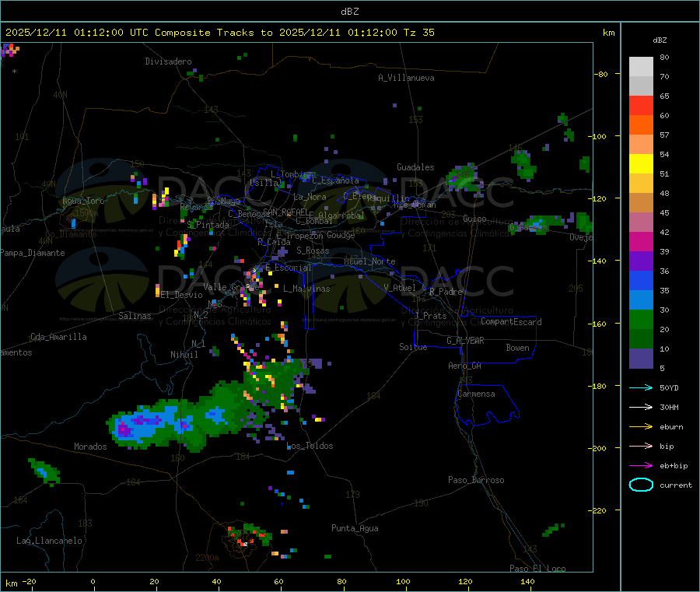Click the Cda_Amarilla map label
The image size is (700, 592).
pyautogui.click(x=58, y=337)
